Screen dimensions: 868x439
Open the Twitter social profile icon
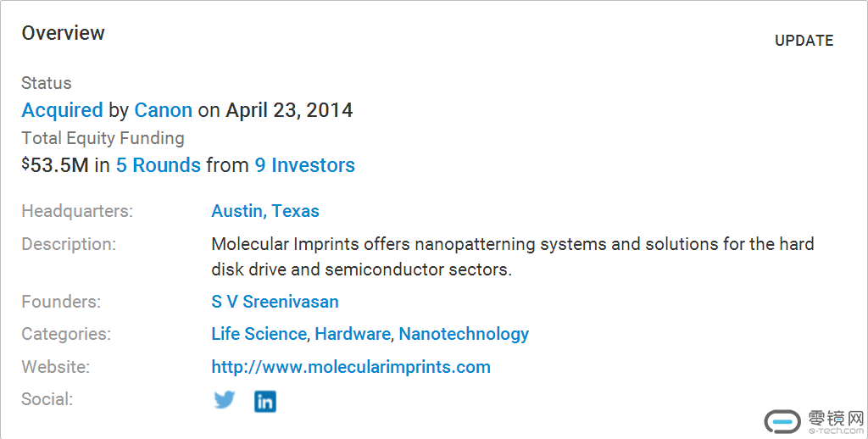(225, 400)
